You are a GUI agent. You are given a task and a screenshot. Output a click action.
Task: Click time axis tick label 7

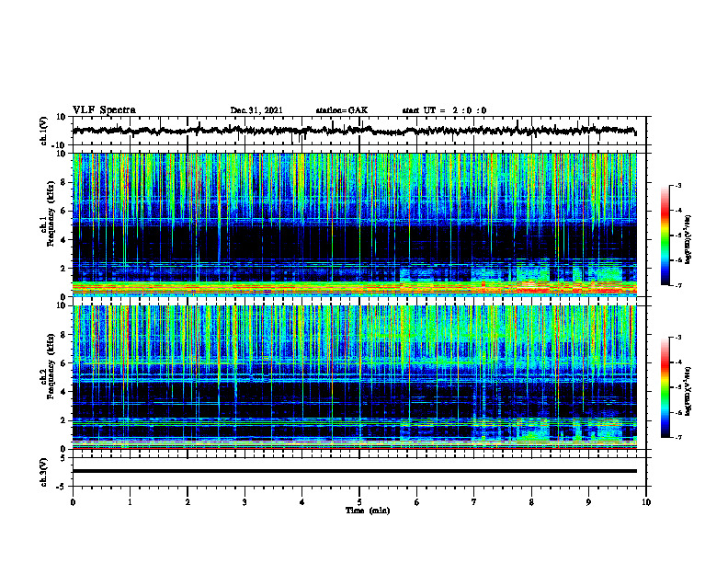[474, 502]
